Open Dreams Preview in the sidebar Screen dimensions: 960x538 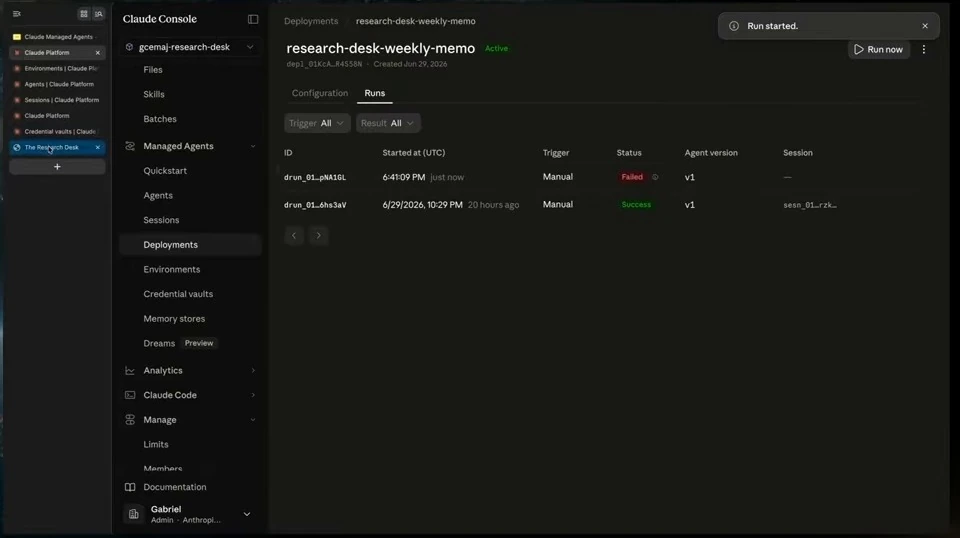click(x=178, y=343)
